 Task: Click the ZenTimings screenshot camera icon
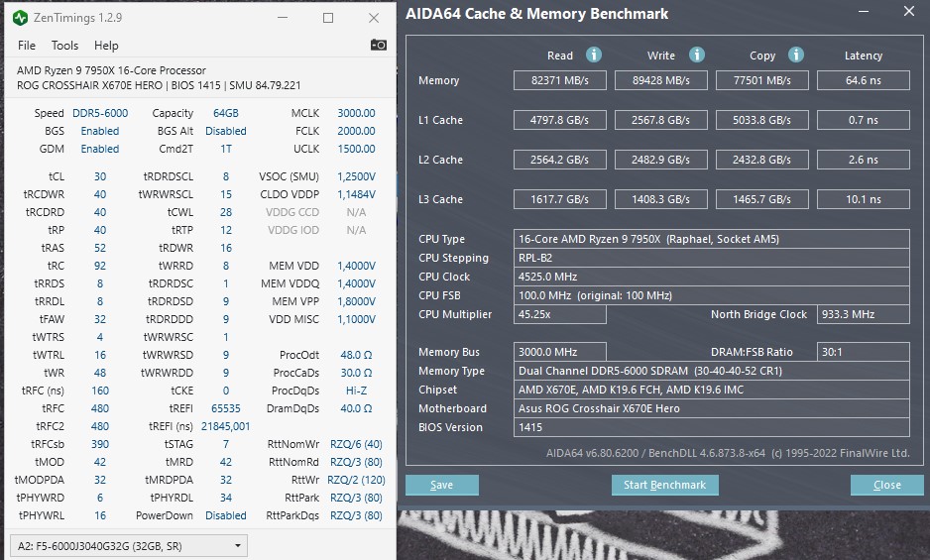(379, 45)
